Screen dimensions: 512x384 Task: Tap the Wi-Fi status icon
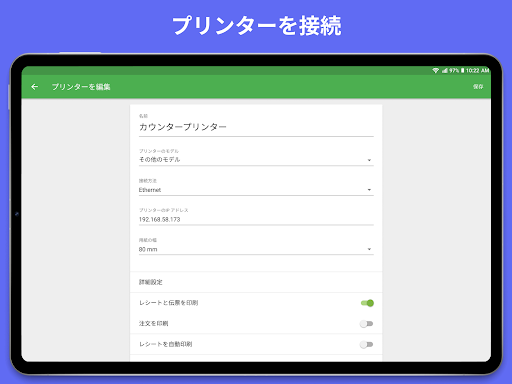435,70
